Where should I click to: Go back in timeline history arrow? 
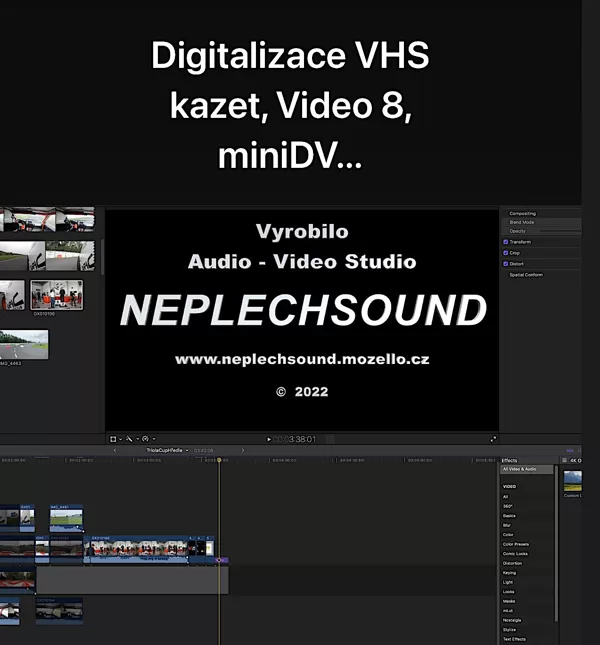(115, 450)
